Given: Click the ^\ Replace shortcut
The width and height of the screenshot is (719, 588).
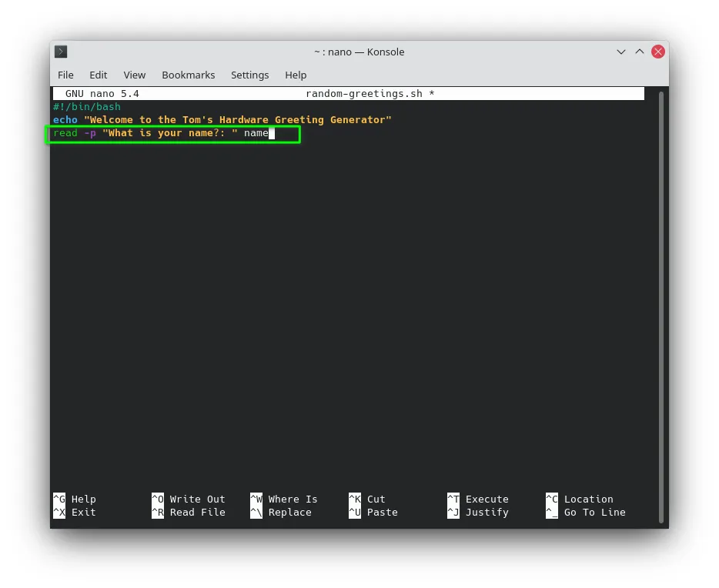Looking at the screenshot, I should pos(281,513).
